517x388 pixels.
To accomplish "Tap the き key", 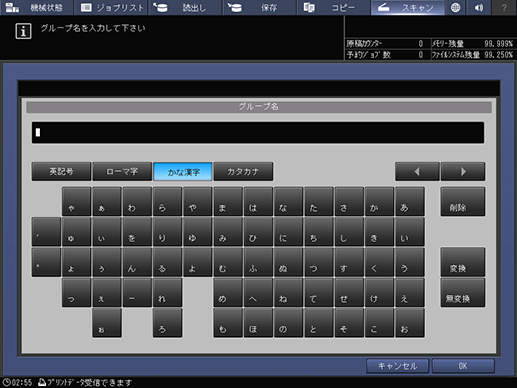I will pos(379,232).
